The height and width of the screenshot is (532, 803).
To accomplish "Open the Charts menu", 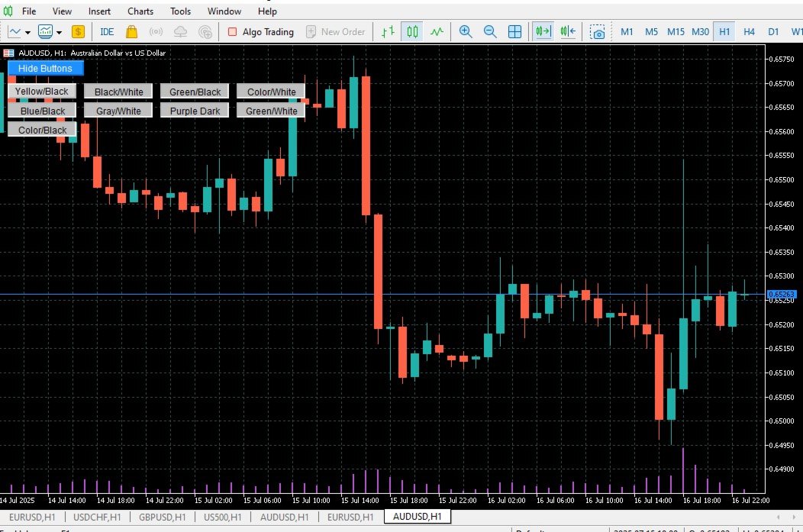I will (x=140, y=11).
